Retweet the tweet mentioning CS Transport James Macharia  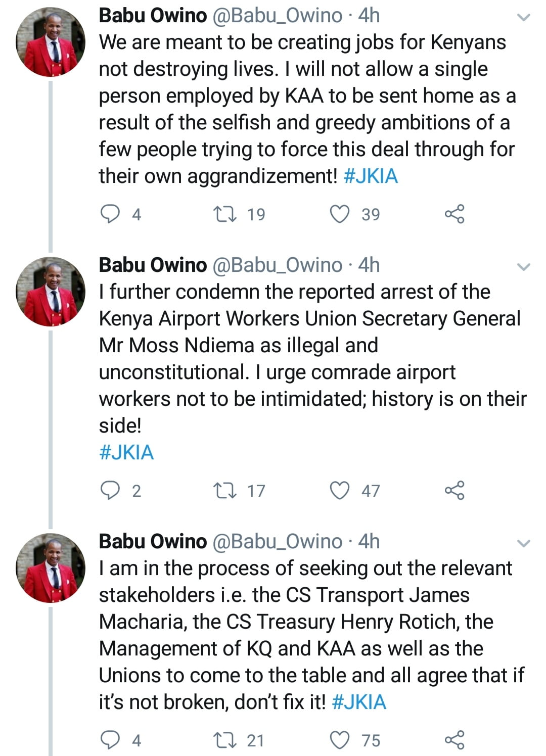(225, 740)
